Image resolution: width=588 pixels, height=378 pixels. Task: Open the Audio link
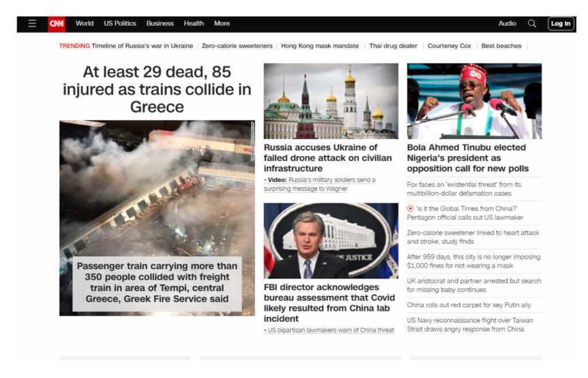click(x=507, y=24)
